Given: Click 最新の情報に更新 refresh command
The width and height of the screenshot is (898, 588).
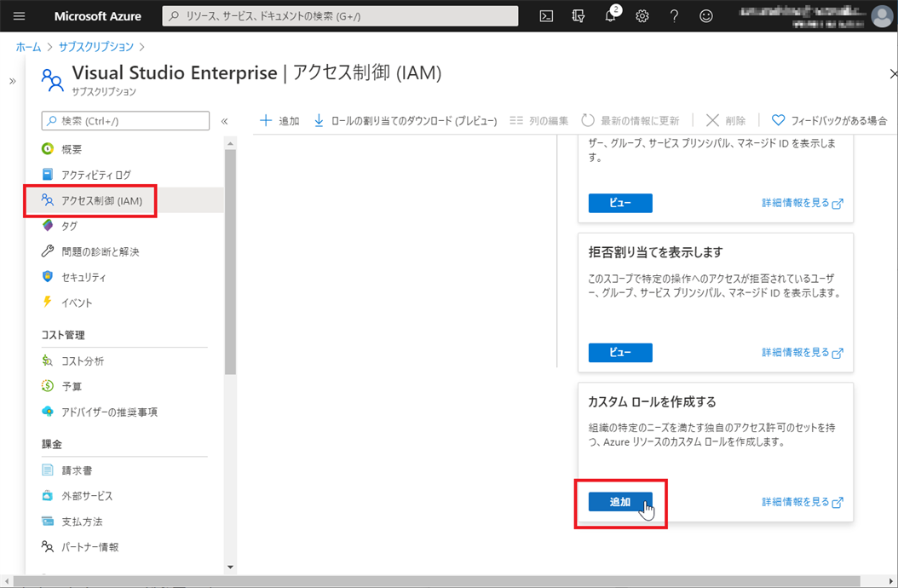Looking at the screenshot, I should click(630, 120).
